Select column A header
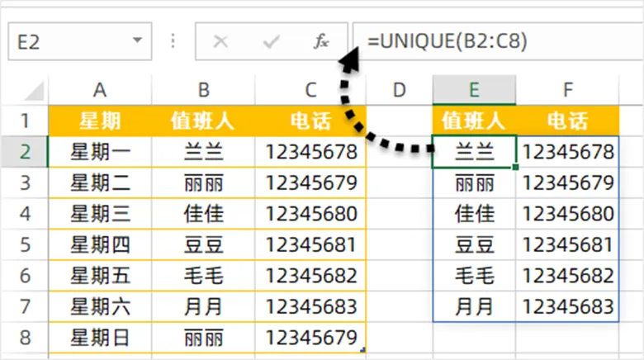The height and width of the screenshot is (360, 644). pyautogui.click(x=100, y=90)
